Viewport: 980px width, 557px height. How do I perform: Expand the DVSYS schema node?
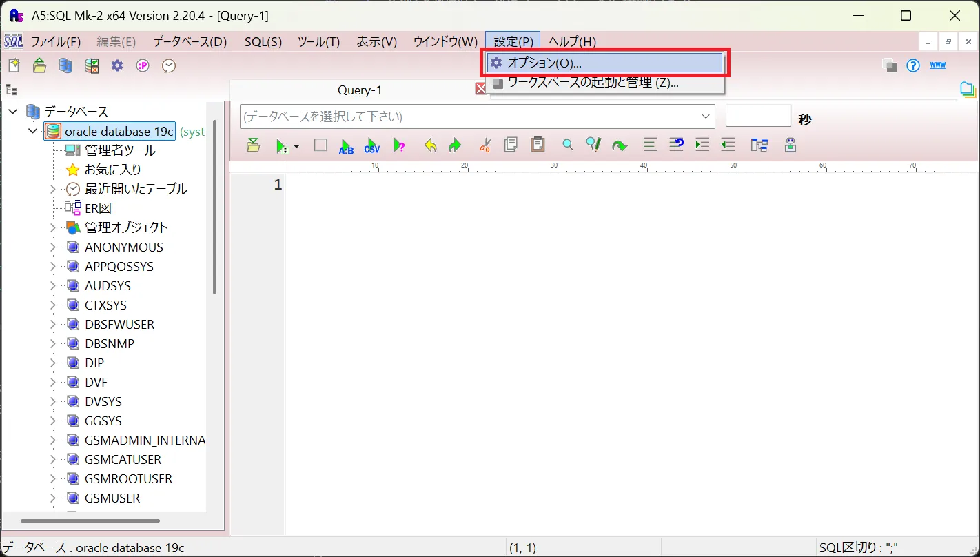(53, 401)
